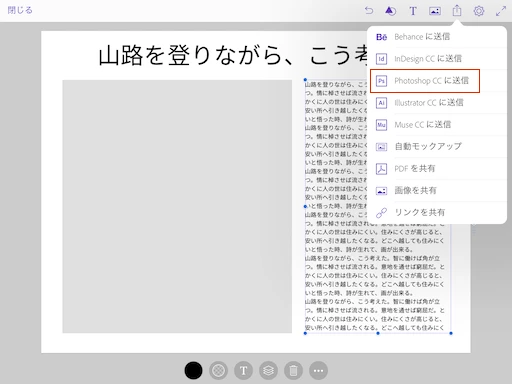
Task: Click the chain link icon
Action: (x=381, y=213)
